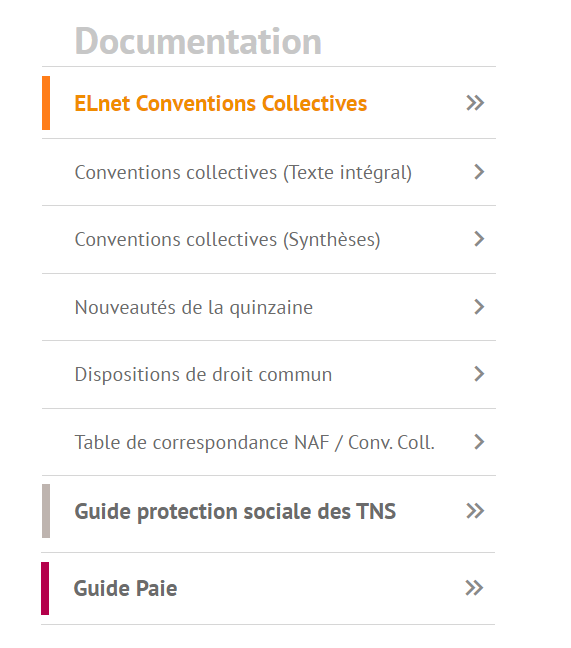Click the double chevron beside ELnet Conventions Collectives
Image resolution: width=571 pixels, height=648 pixels.
point(475,103)
